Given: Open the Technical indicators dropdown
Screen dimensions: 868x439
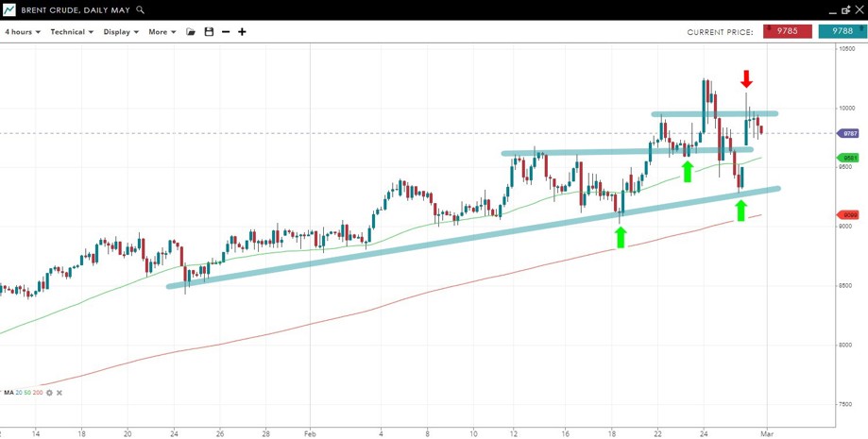Looking at the screenshot, I should click(71, 32).
